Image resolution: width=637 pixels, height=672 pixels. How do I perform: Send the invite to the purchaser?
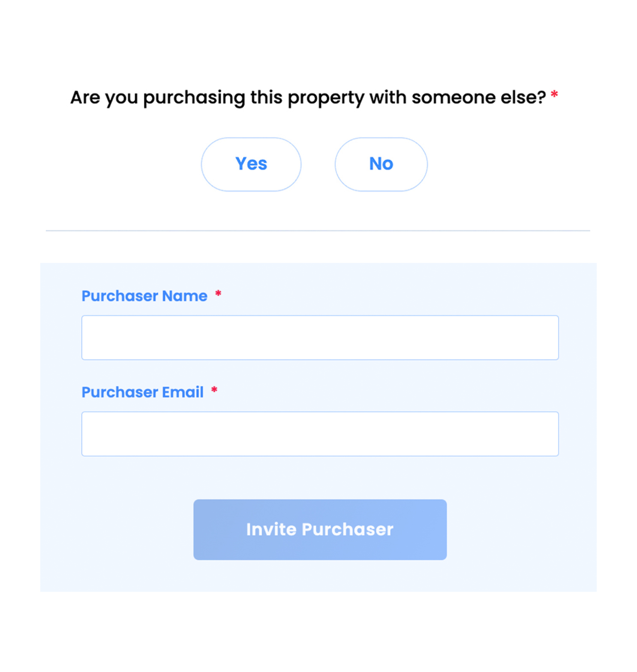(x=320, y=529)
